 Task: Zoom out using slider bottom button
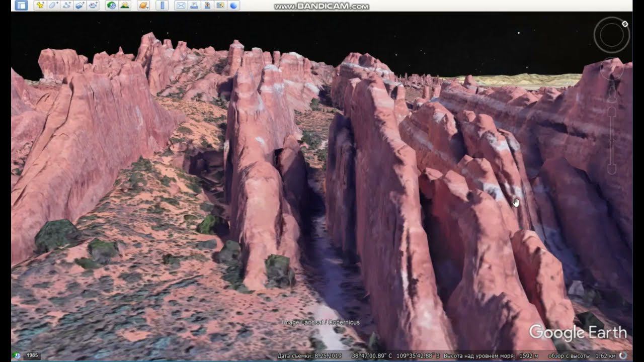click(611, 169)
